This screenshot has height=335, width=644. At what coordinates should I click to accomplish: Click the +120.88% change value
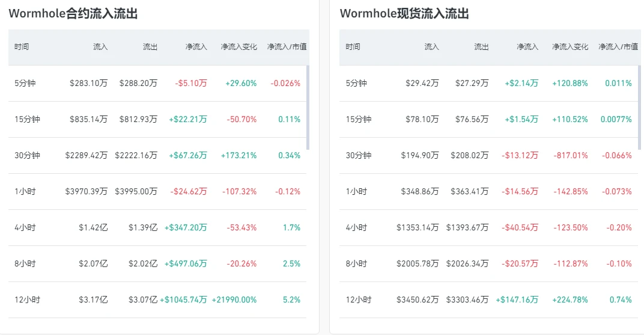(570, 84)
